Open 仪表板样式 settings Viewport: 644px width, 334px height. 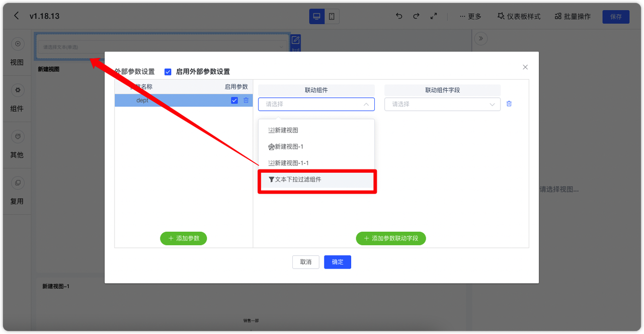519,16
